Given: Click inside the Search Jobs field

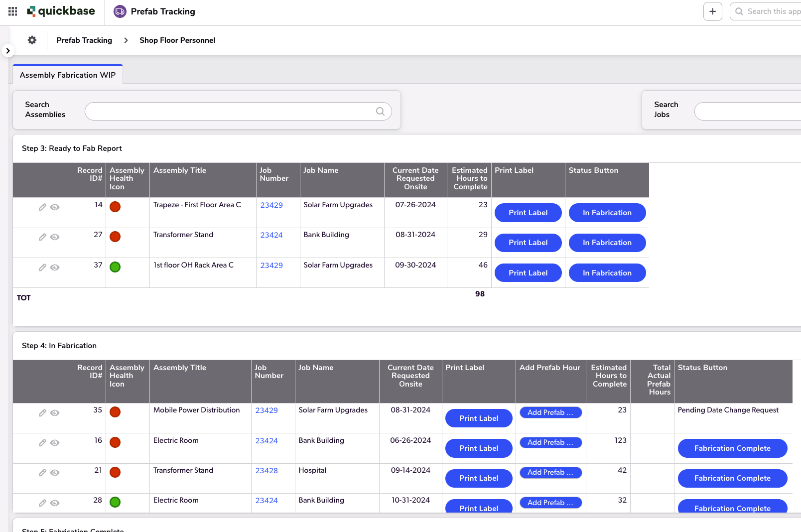Looking at the screenshot, I should click(747, 112).
